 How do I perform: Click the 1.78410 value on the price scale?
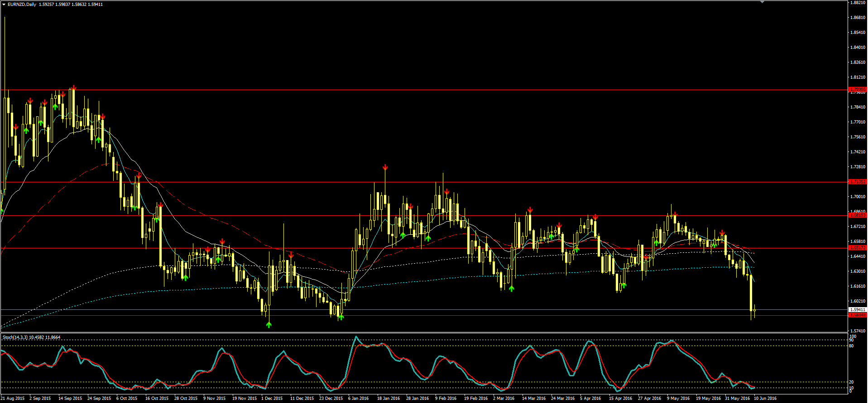tap(858, 107)
